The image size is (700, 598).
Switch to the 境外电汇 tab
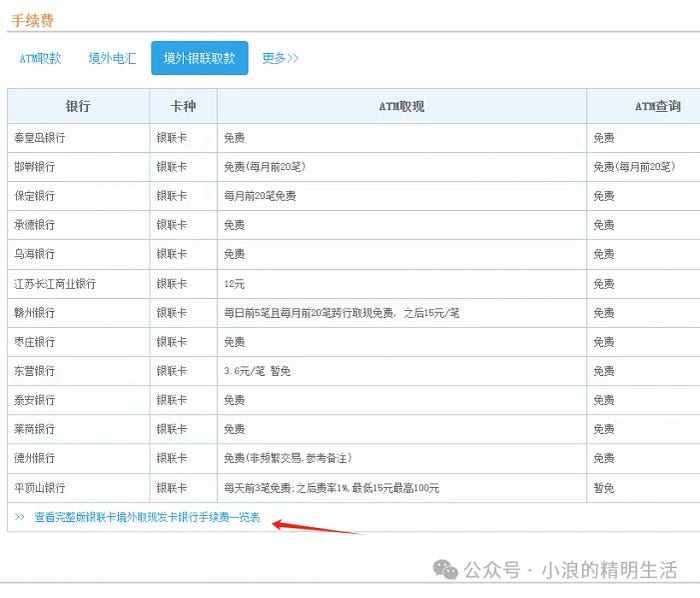(112, 58)
